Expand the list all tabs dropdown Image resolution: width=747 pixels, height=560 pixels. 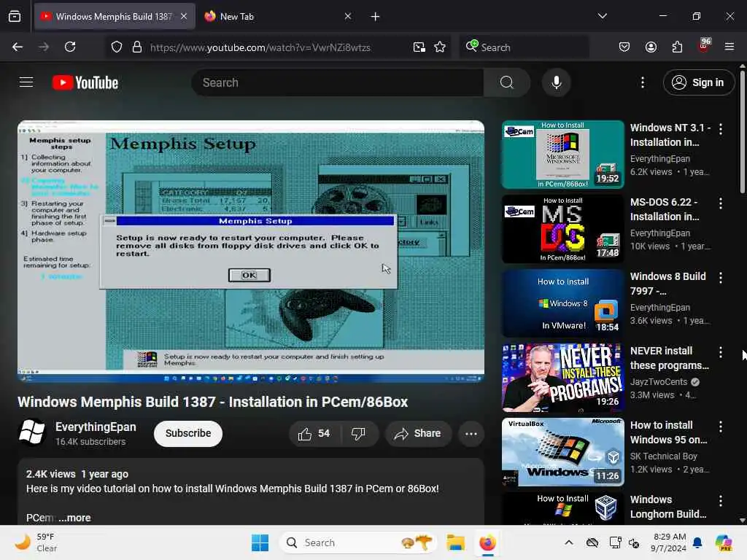602,16
